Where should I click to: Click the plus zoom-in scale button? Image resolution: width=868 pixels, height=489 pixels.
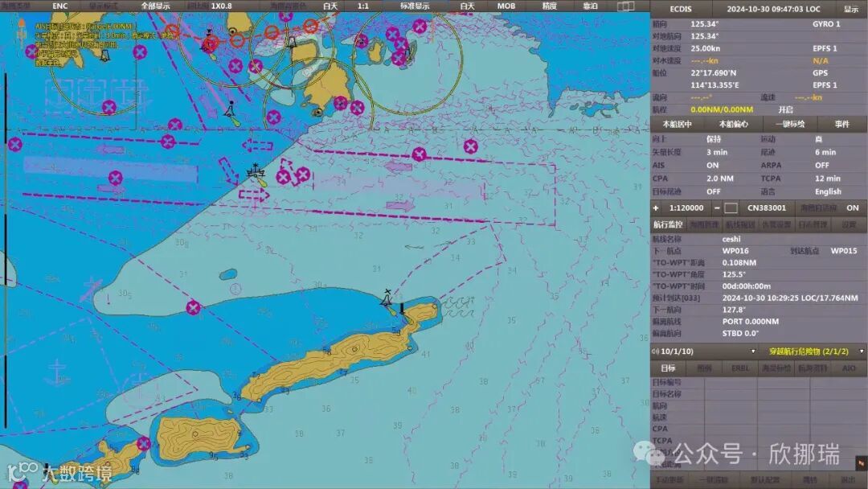656,208
